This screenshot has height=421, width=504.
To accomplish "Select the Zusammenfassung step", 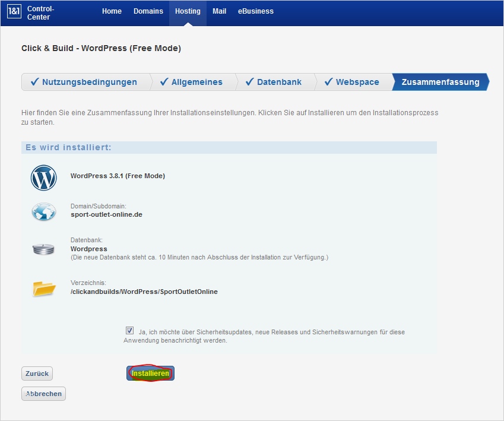I will 440,82.
